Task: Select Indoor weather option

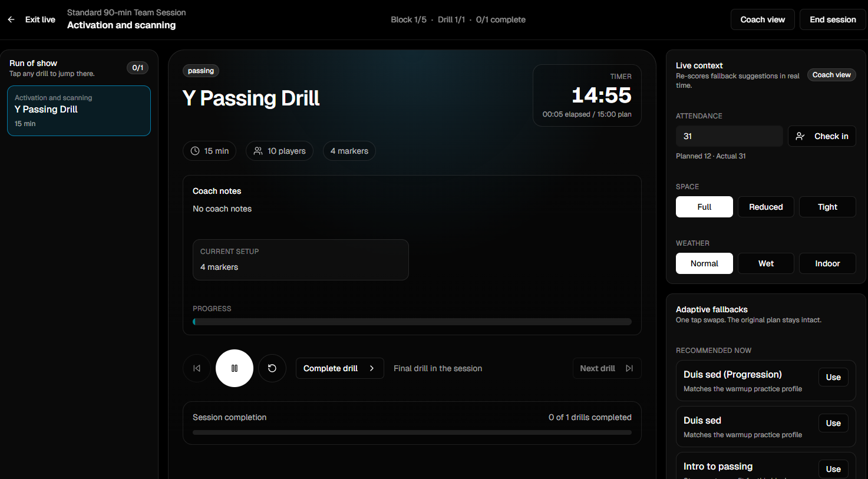Action: 827,263
